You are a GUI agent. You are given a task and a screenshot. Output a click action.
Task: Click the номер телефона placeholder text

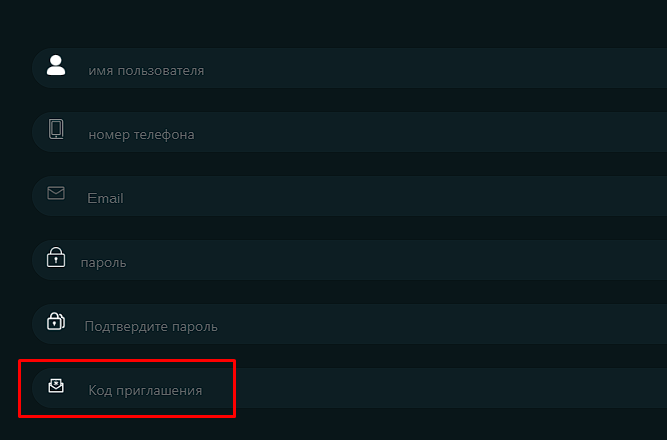(x=141, y=134)
